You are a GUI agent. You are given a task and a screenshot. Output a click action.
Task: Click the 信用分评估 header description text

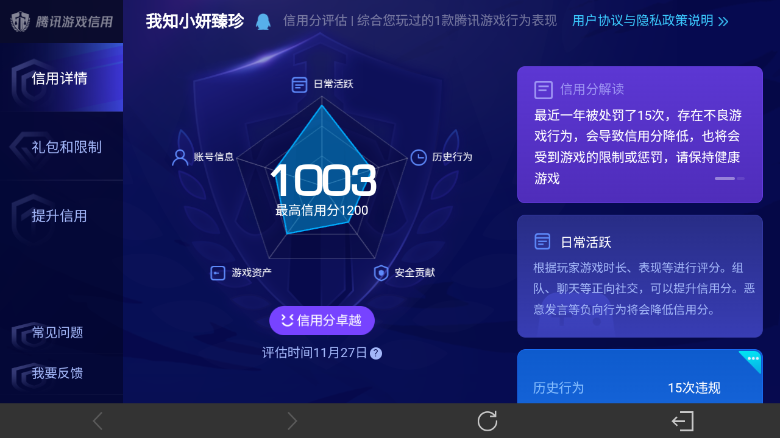point(419,21)
